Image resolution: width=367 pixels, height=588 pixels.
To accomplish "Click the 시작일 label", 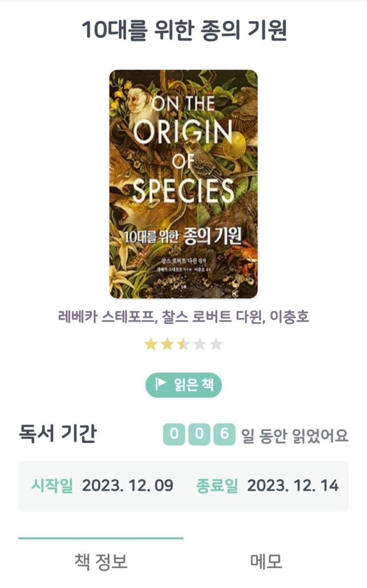I will coord(51,486).
